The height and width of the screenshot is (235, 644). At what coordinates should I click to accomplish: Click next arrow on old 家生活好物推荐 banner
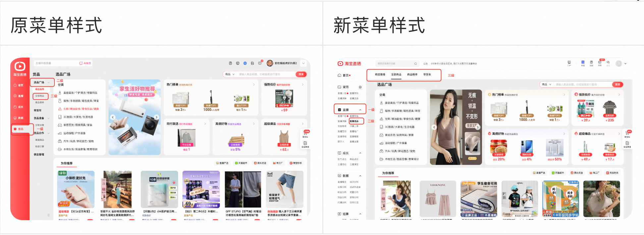tap(157, 117)
